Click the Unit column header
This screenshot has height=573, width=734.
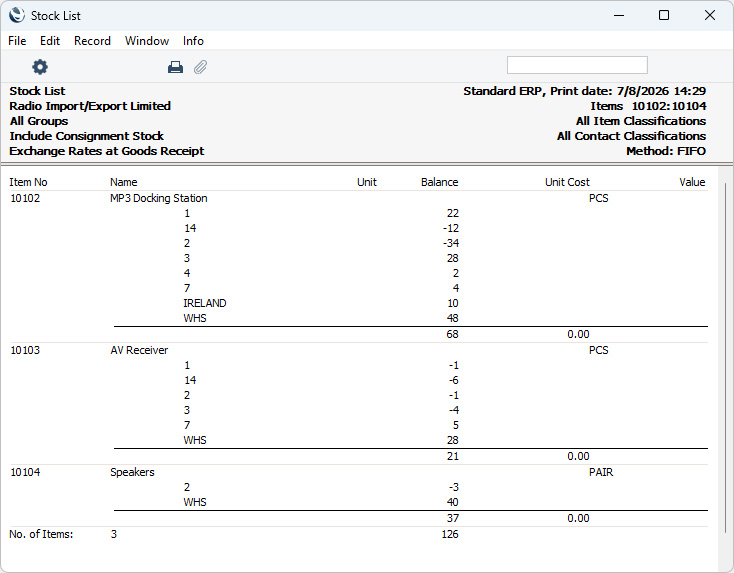(367, 182)
